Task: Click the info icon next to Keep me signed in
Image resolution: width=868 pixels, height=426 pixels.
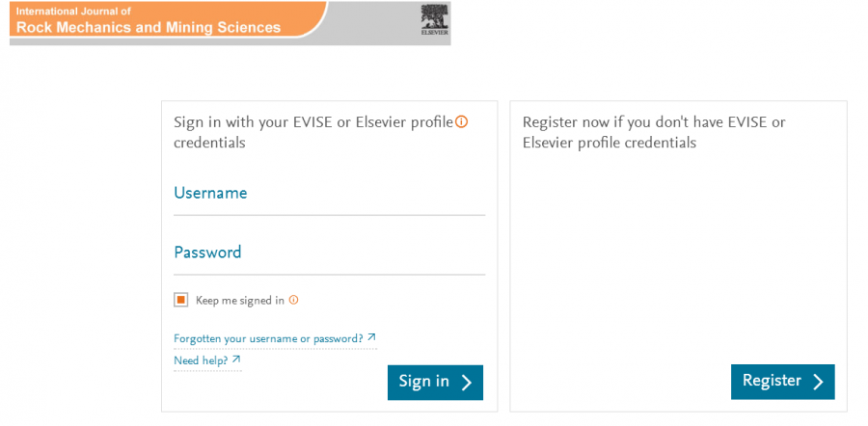Action: (x=294, y=300)
